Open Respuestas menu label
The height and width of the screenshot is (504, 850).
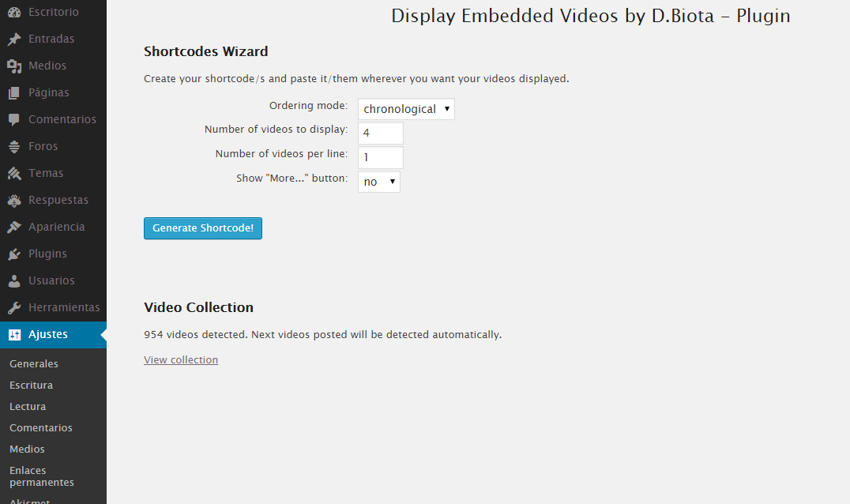[x=58, y=200]
